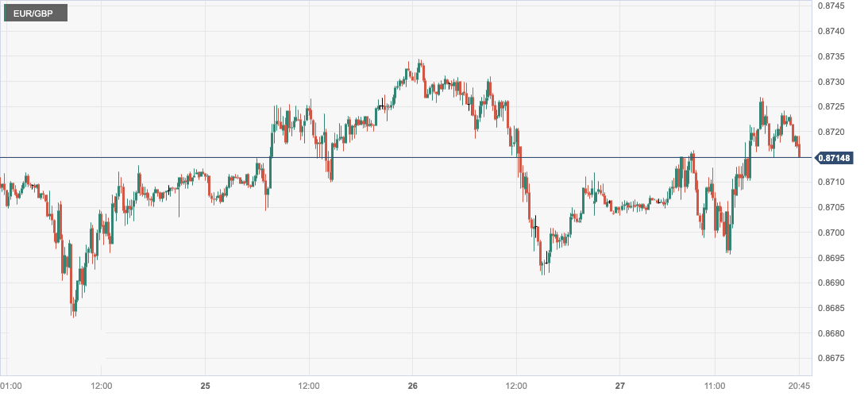This screenshot has width=868, height=396.
Task: Click the green accent bar beside EUR/GBP
Action: [x=7, y=13]
